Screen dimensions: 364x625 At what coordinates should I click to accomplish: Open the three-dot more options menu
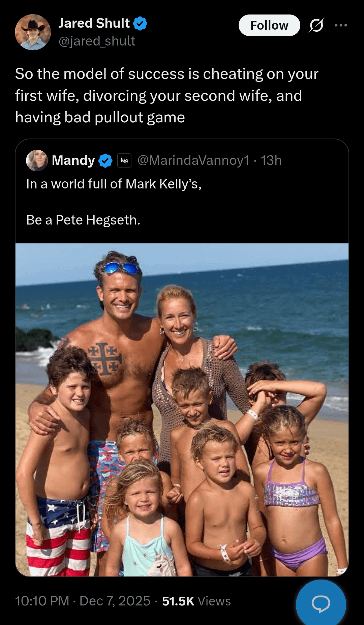(x=341, y=25)
